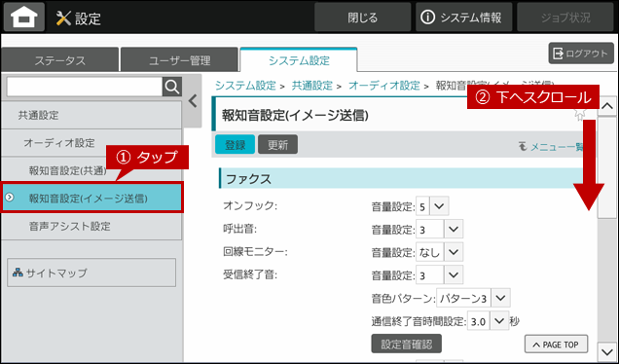Click the vertical scrollbar thumb
The image size is (619, 364).
click(607, 167)
